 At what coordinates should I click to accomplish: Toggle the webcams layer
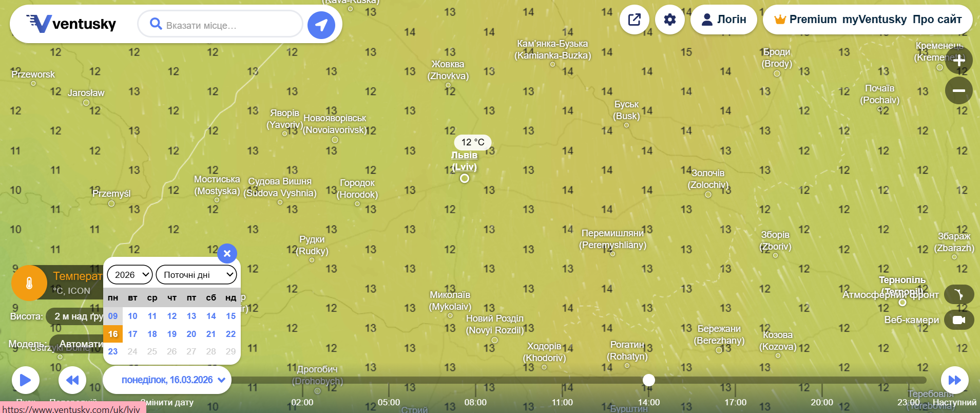958,320
